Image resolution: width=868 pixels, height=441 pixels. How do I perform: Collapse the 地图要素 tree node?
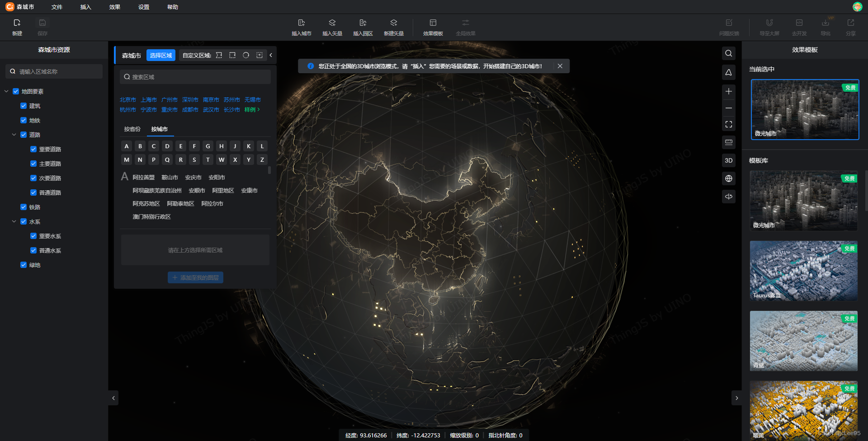point(6,91)
